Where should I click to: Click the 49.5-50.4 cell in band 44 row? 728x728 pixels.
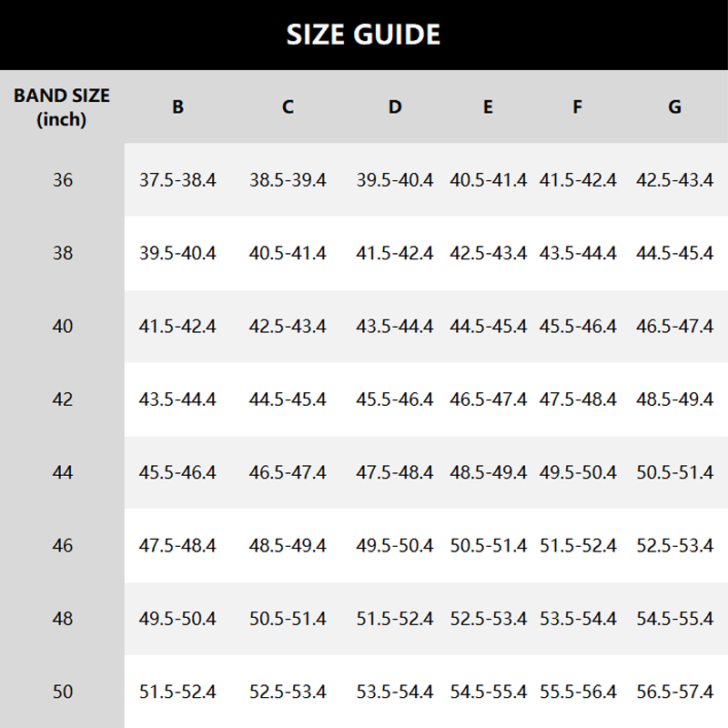click(x=578, y=472)
